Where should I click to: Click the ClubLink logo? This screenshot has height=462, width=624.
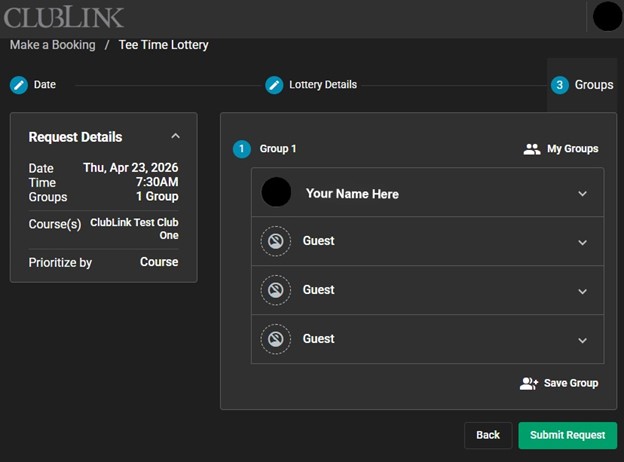[64, 17]
